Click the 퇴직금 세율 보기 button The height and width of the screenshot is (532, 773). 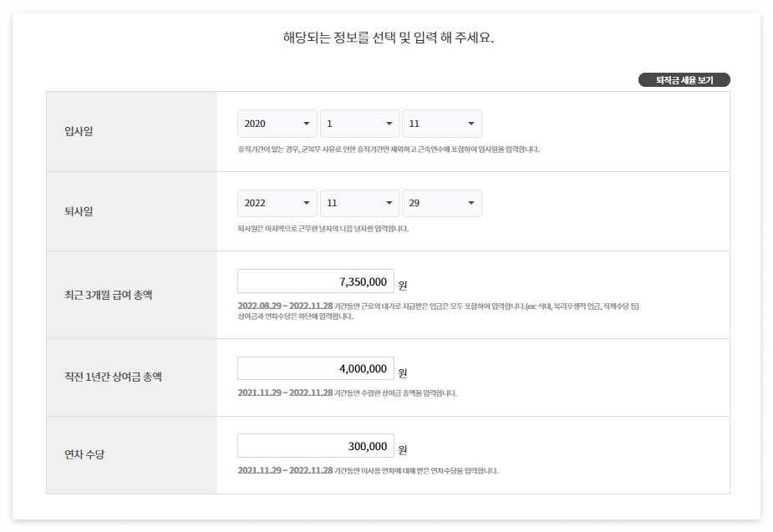pyautogui.click(x=684, y=79)
